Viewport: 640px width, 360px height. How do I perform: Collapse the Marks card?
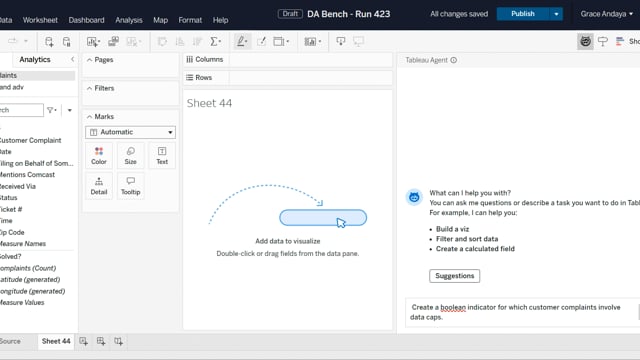89,117
